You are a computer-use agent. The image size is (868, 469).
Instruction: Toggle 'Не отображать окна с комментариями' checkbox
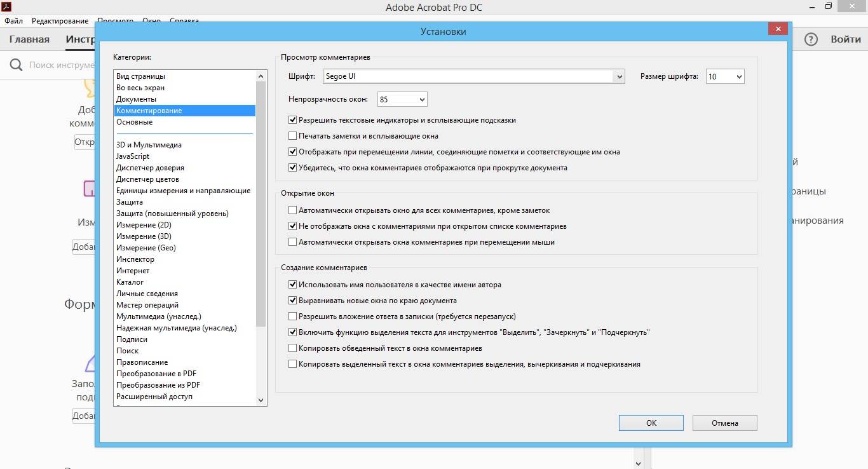[x=293, y=226]
